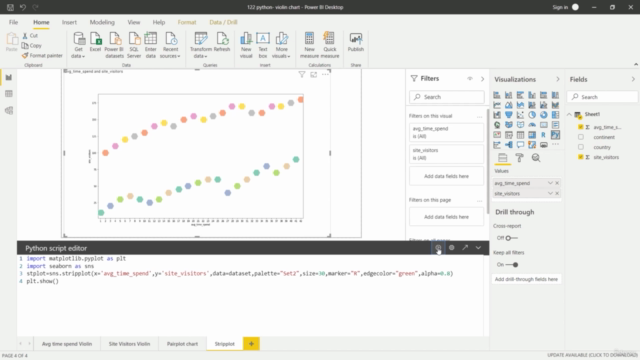The image size is (640, 360).
Task: Click the Refresh icon in Queries
Action: 222,42
